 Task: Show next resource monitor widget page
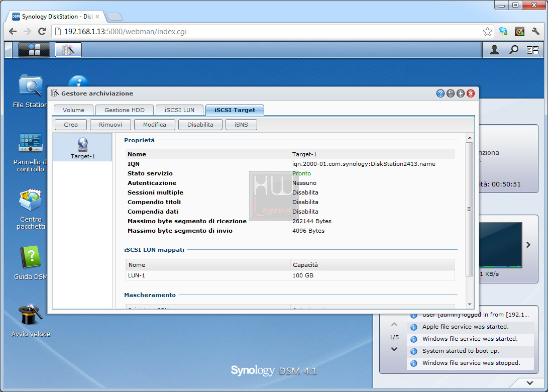coord(528,245)
